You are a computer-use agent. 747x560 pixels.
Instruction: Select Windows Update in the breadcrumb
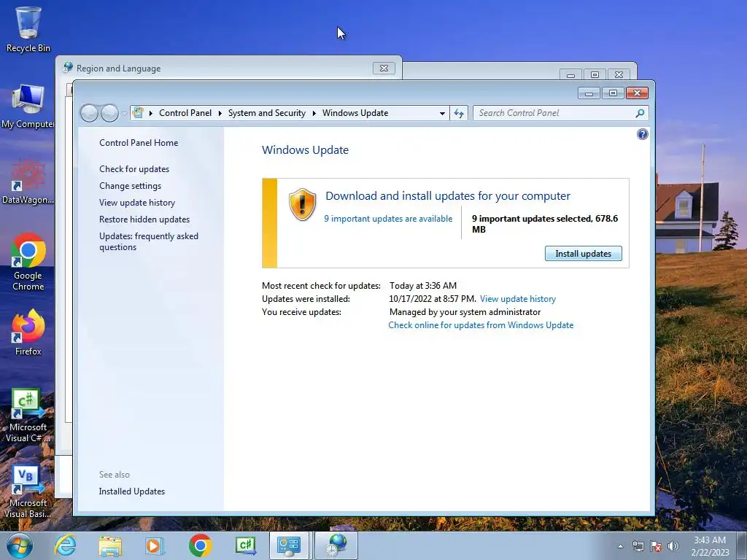(x=355, y=113)
